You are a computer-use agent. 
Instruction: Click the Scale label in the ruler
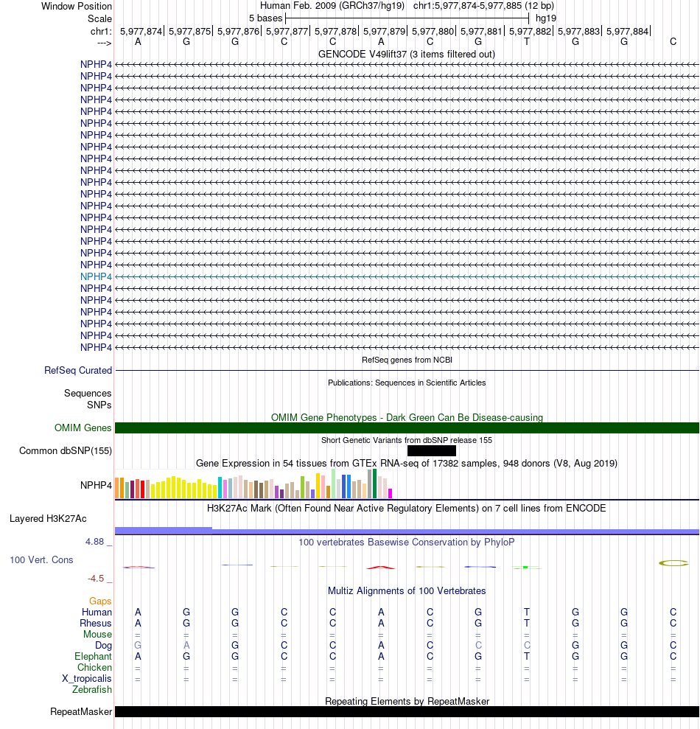point(100,18)
